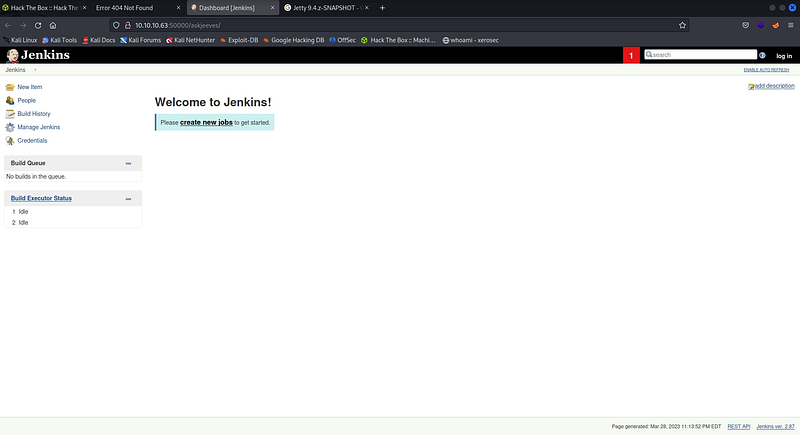Switch to Jetty 9.4.z-SNAPSHOT tab

pyautogui.click(x=327, y=8)
